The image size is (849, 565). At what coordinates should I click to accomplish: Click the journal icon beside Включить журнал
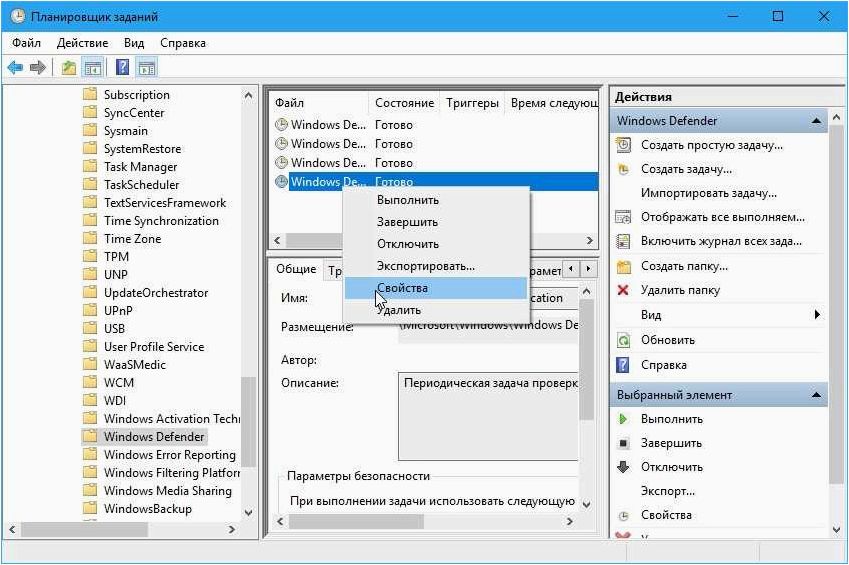tap(623, 241)
